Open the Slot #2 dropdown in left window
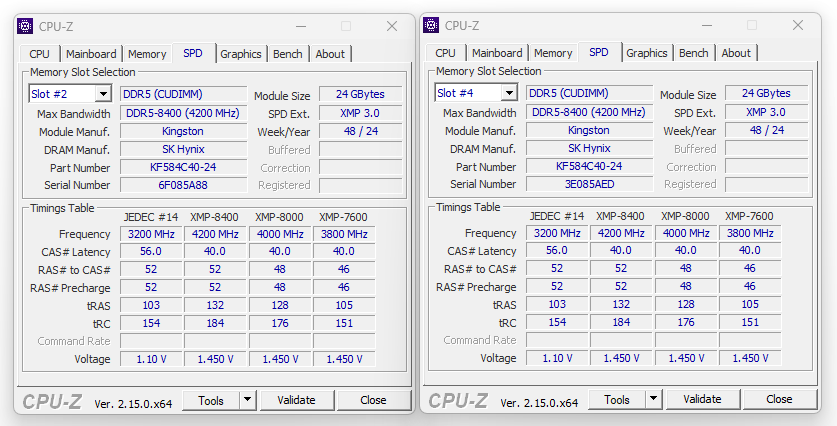This screenshot has height=426, width=837. 104,94
